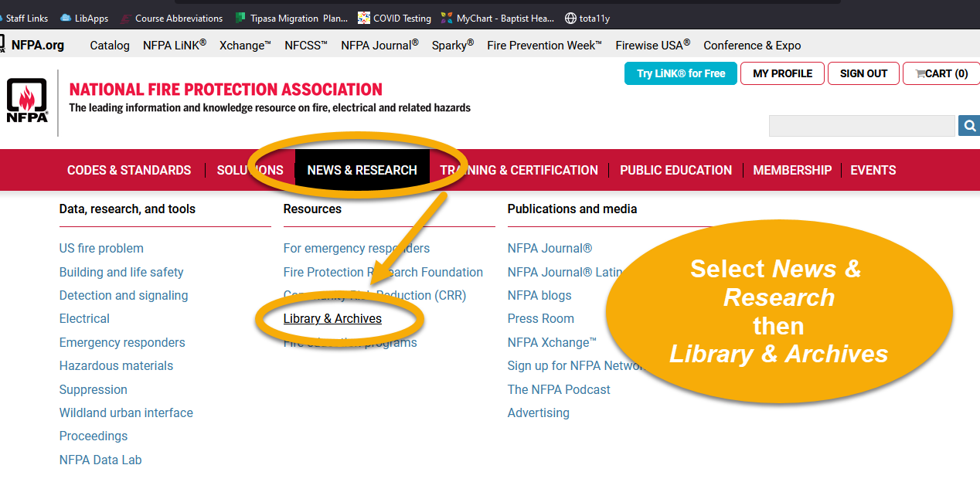Open Conference & Expo link
The image size is (980, 482).
752,45
